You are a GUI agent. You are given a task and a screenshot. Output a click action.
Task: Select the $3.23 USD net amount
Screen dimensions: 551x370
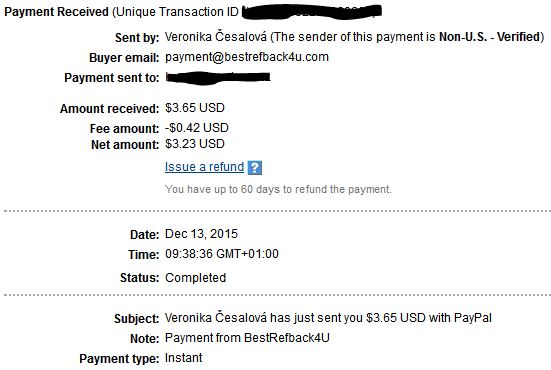[195, 144]
